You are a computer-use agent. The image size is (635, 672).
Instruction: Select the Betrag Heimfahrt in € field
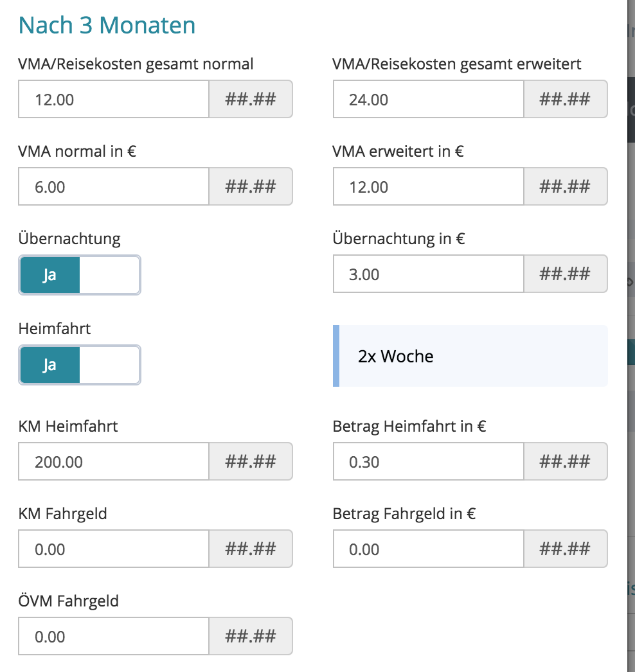pyautogui.click(x=429, y=462)
